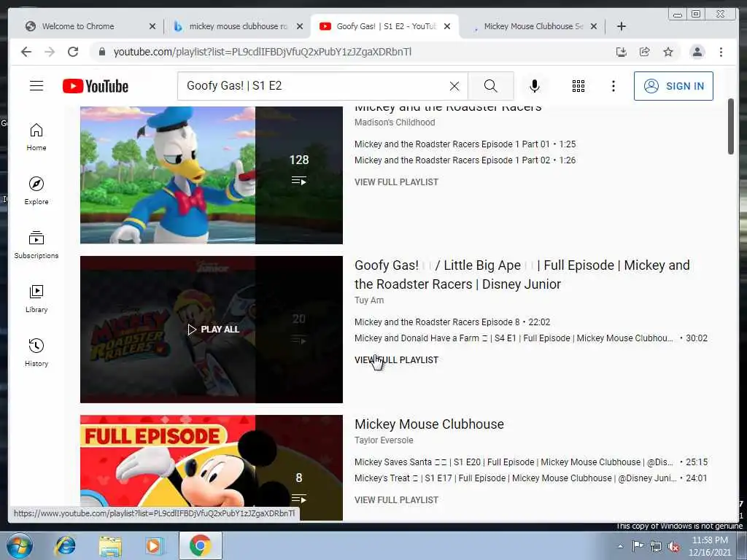Open the Windows Start menu
The width and height of the screenshot is (747, 560).
coord(19,545)
